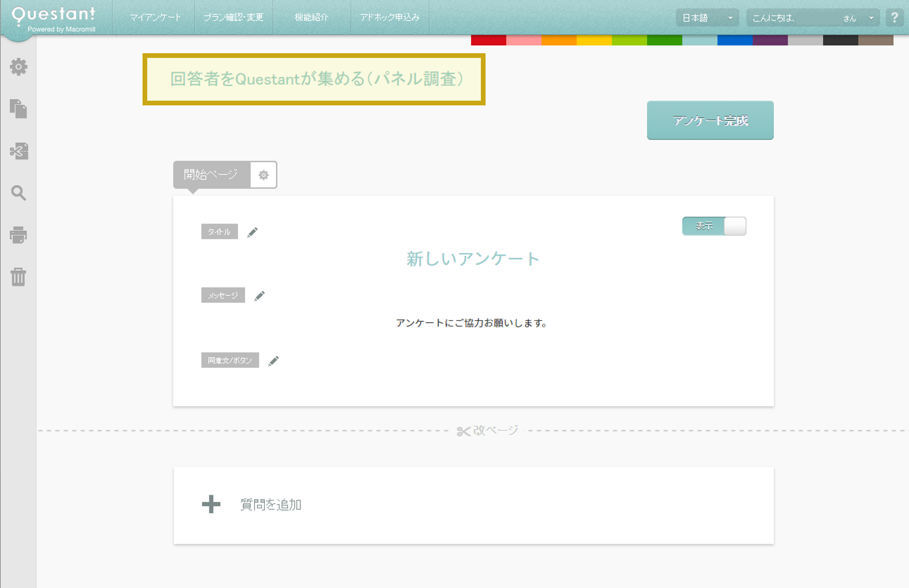Viewport: 909px width, 588px height.
Task: Open the 日本語 language dropdown
Action: [x=707, y=17]
